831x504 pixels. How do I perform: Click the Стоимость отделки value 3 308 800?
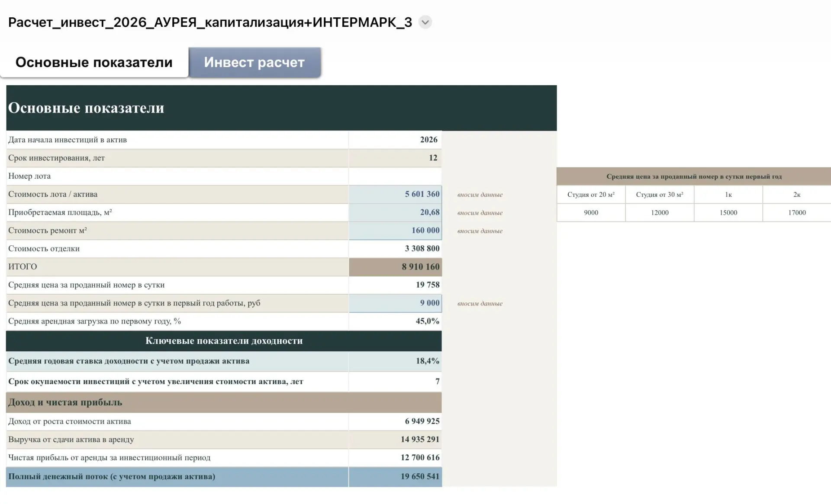(x=395, y=249)
